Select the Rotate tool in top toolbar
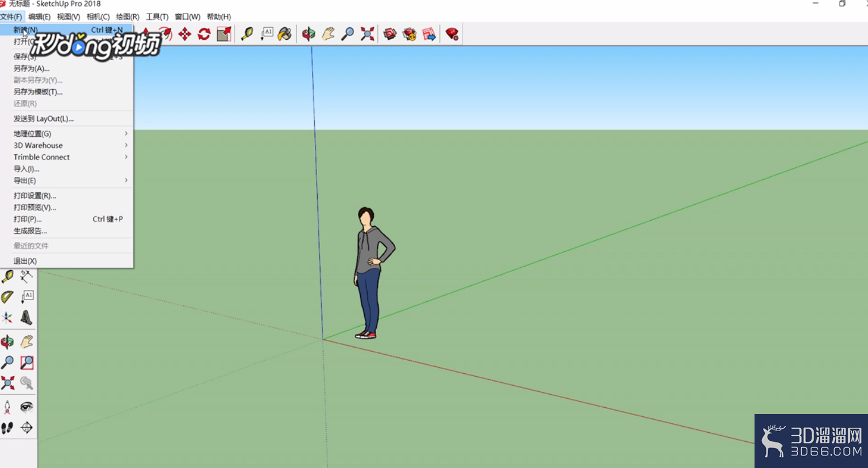Image resolution: width=868 pixels, height=468 pixels. coord(204,34)
